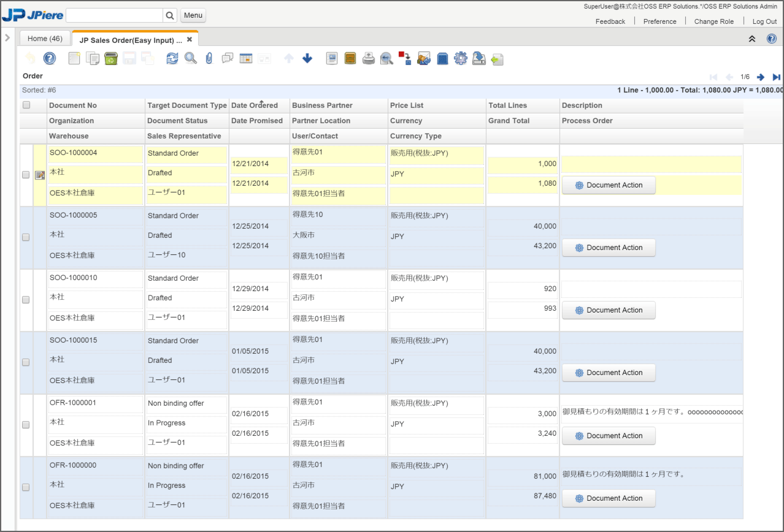Viewport: 784px width, 532px height.
Task: Sort by the Date Ordered column header
Action: click(x=254, y=105)
